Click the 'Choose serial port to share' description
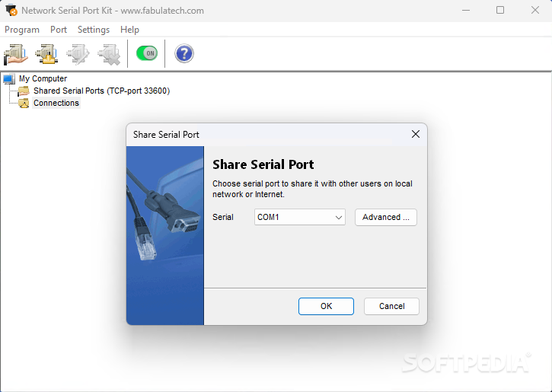This screenshot has height=392, width=552. 312,189
